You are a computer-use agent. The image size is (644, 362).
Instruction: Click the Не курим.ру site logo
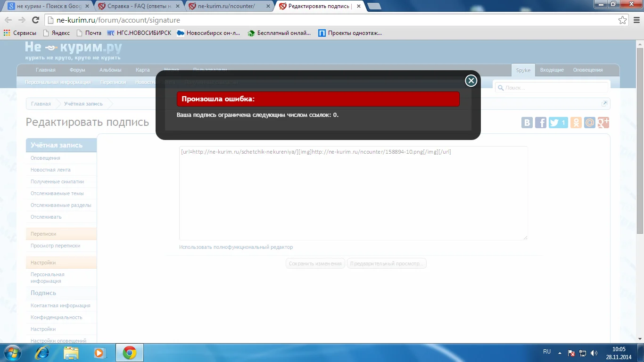click(x=74, y=50)
